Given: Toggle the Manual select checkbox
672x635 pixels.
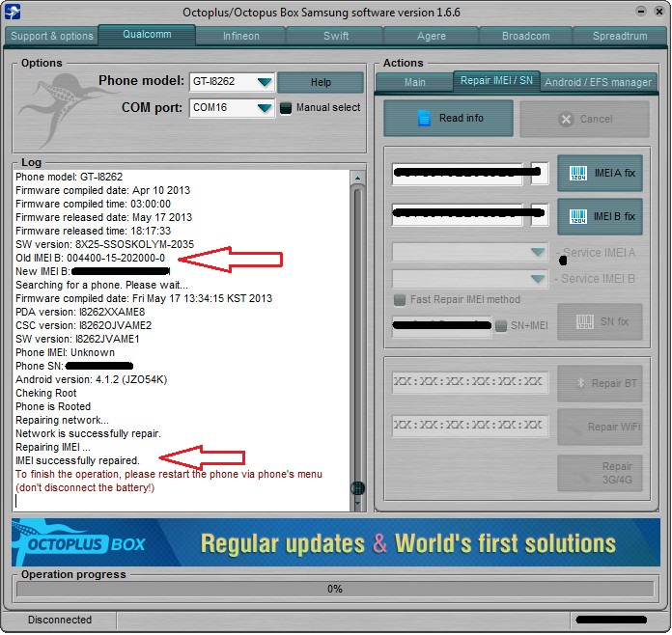Looking at the screenshot, I should pyautogui.click(x=286, y=108).
